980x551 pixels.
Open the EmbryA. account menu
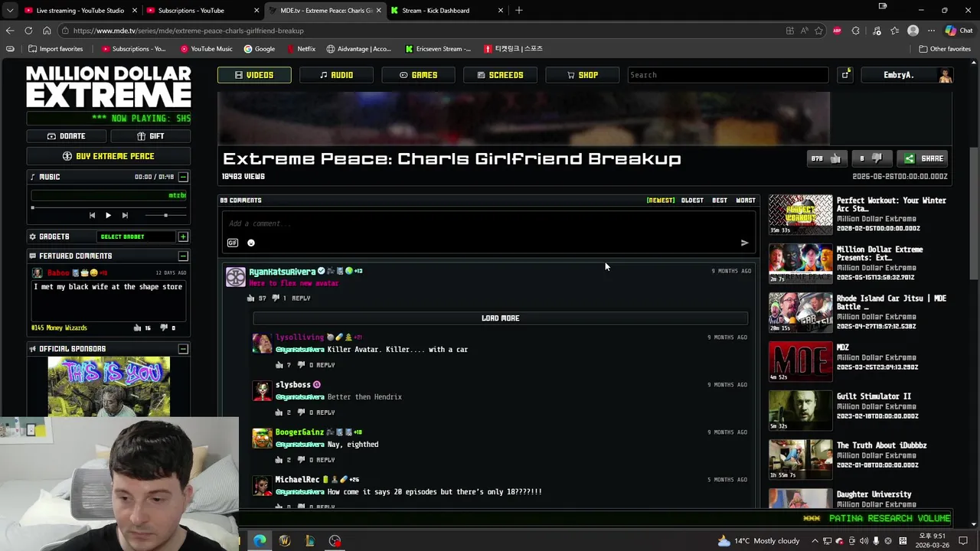click(x=907, y=75)
